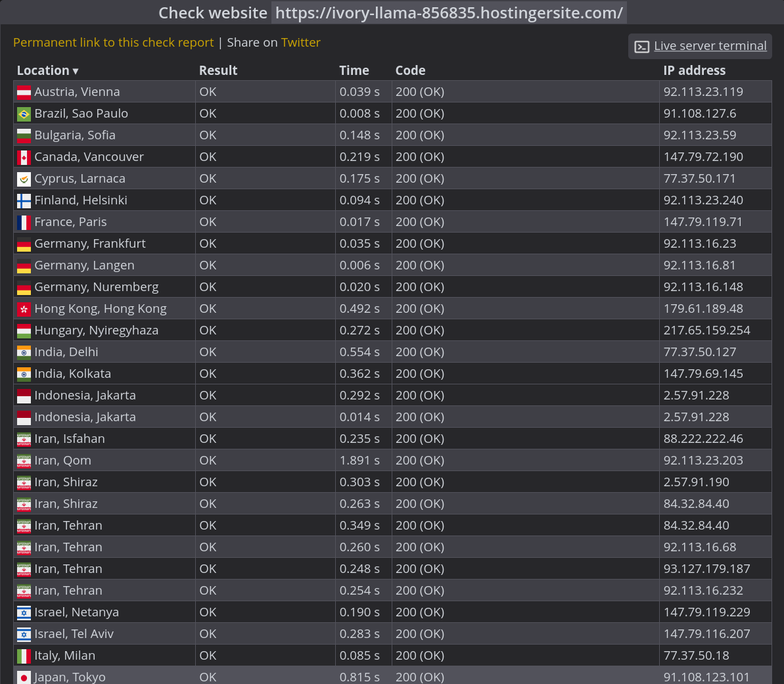Click the Hong Kong flag icon

pos(24,309)
